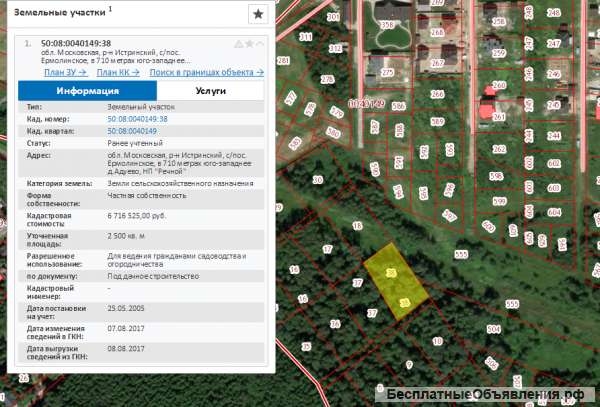Open cadastral number 50:08:0040149:38 link
This screenshot has height=407, width=600.
(137, 119)
